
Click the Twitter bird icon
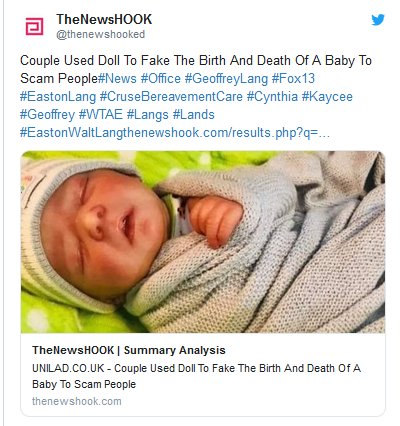point(378,20)
